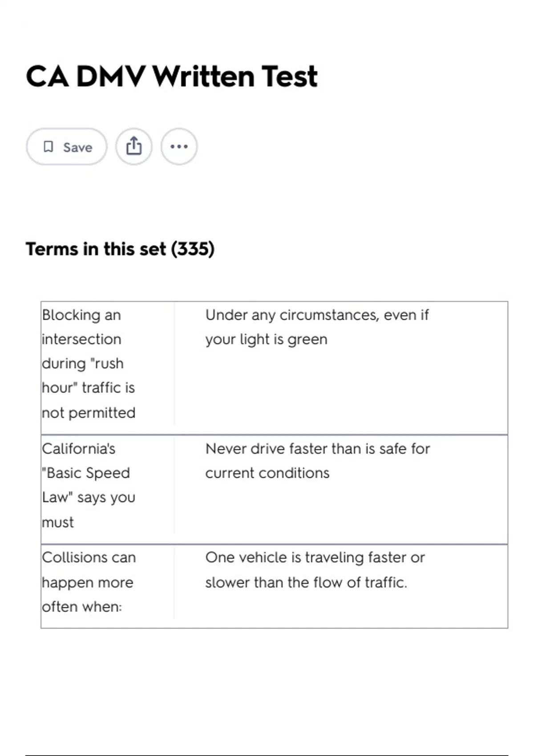
Task: Select the "Collisions can happen more" term
Action: coord(89,570)
